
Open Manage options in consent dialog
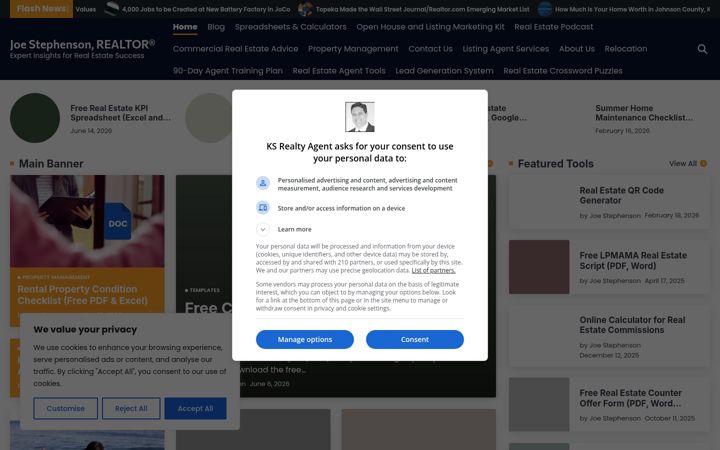304,339
